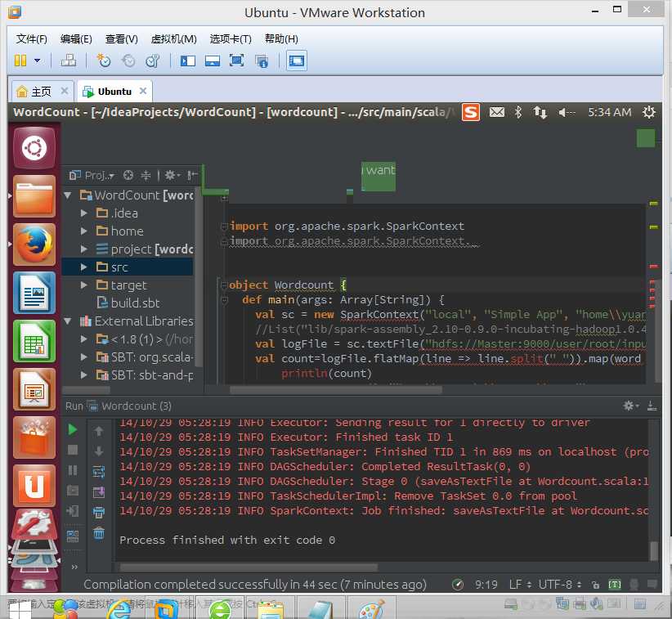
Task: Collapse External Libraries node
Action: click(x=68, y=321)
